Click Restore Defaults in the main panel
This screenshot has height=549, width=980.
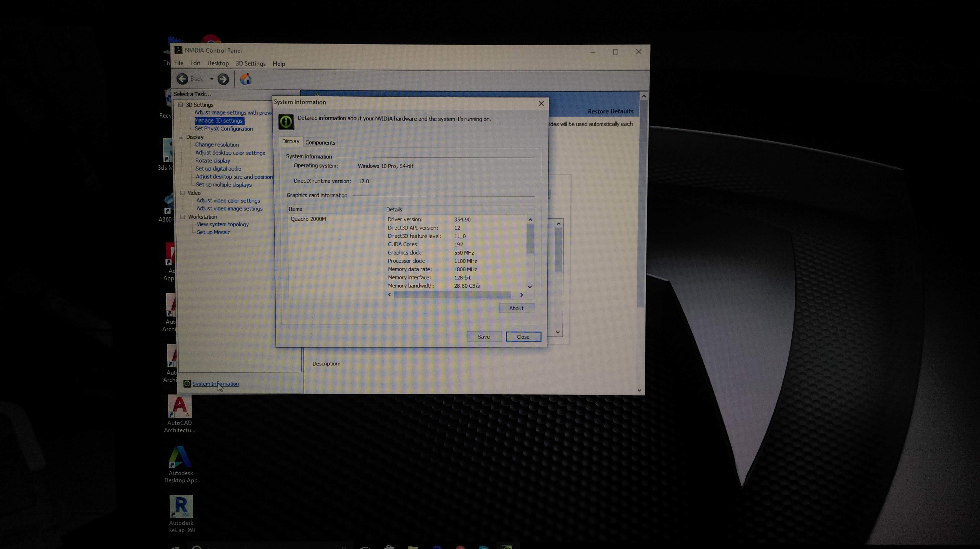610,111
